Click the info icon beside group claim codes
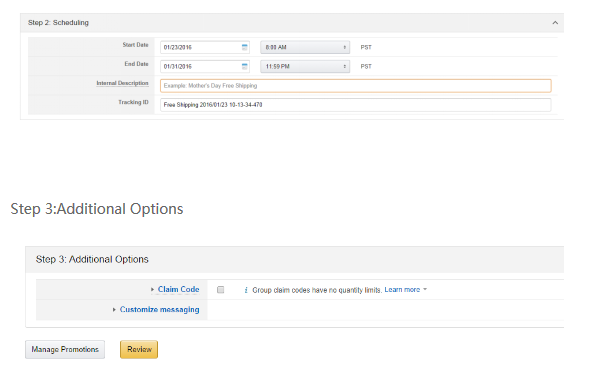 click(246, 290)
